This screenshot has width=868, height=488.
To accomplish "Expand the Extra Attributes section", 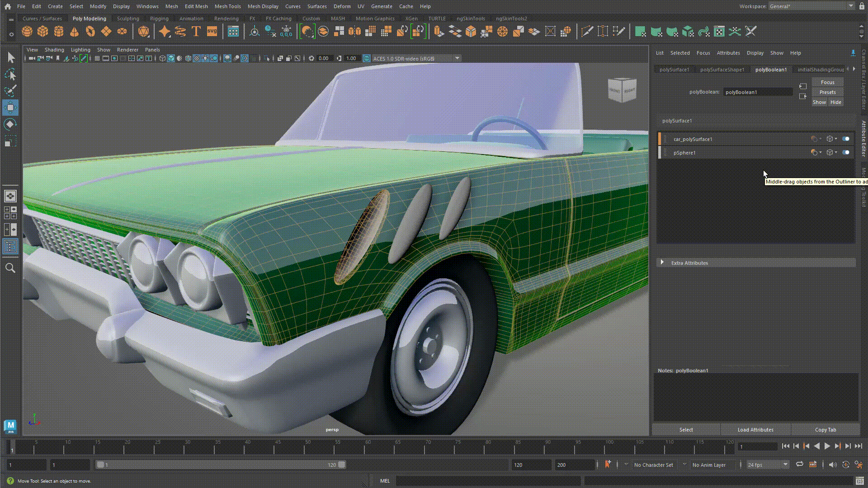I will [662, 263].
